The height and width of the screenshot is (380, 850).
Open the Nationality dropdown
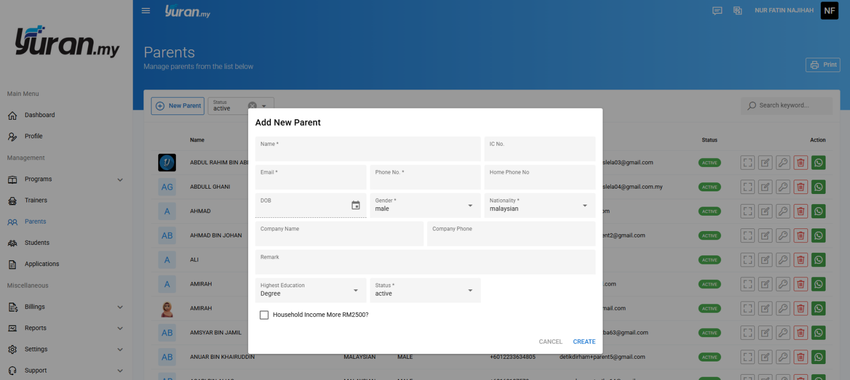click(x=539, y=205)
